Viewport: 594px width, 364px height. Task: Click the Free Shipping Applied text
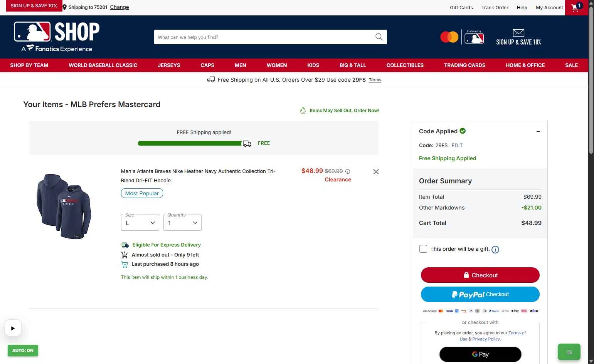coord(448,158)
